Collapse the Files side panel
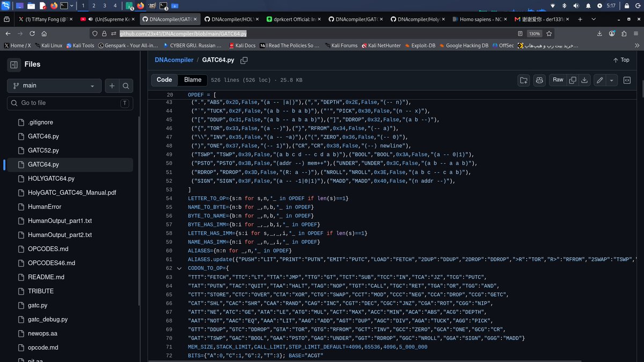The width and height of the screenshot is (644, 362). tap(14, 64)
